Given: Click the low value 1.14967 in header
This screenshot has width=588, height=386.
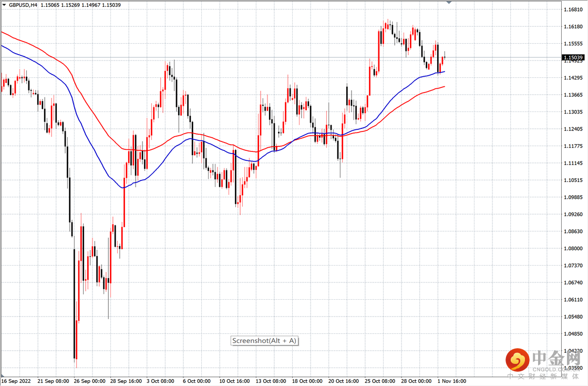Looking at the screenshot, I should tap(91, 5).
